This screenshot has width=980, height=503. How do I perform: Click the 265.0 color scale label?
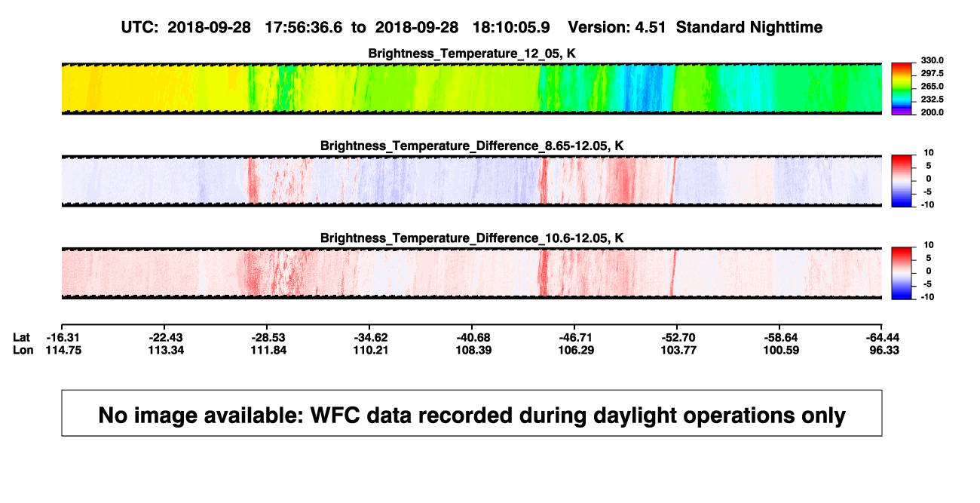click(x=933, y=87)
